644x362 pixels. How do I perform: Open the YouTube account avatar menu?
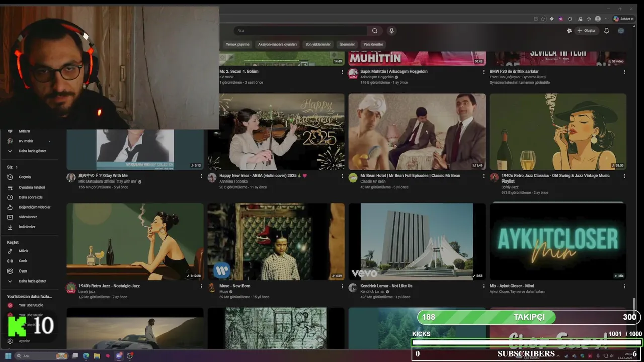coord(621,31)
